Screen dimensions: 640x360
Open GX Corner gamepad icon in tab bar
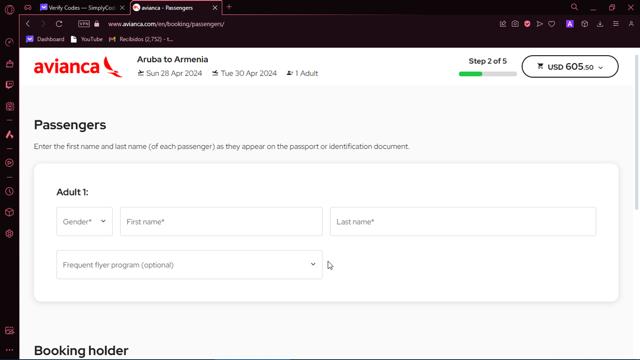(28, 7)
